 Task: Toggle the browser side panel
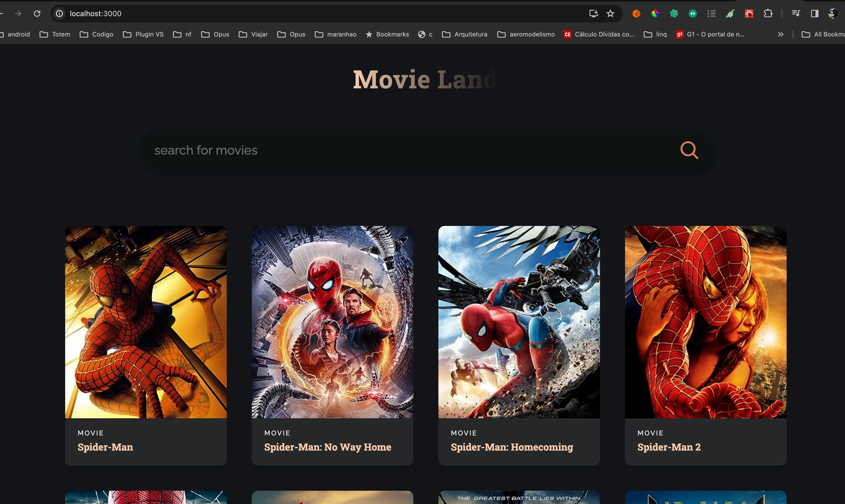[x=815, y=14]
